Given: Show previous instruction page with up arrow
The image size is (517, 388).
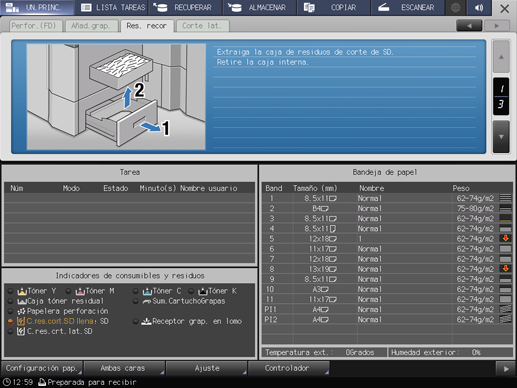Looking at the screenshot, I should 501,57.
